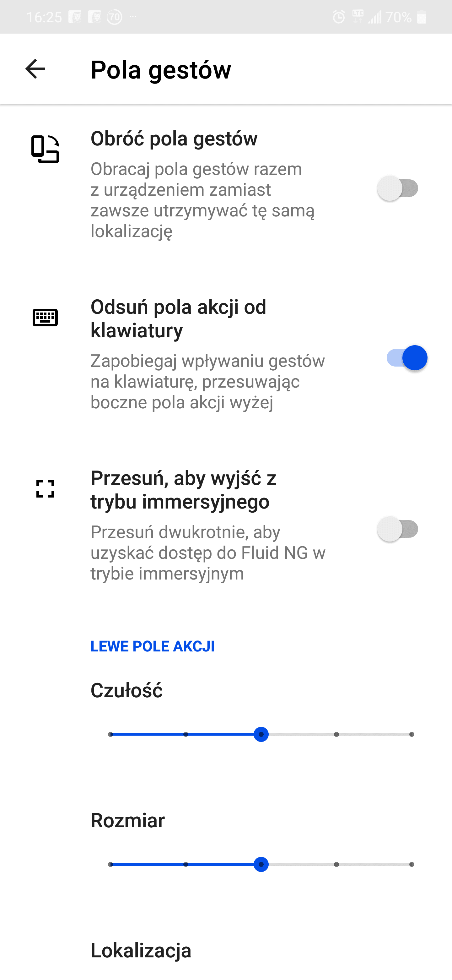452x980 pixels.
Task: Tap the immersive mode fullscreen icon
Action: coord(45,489)
